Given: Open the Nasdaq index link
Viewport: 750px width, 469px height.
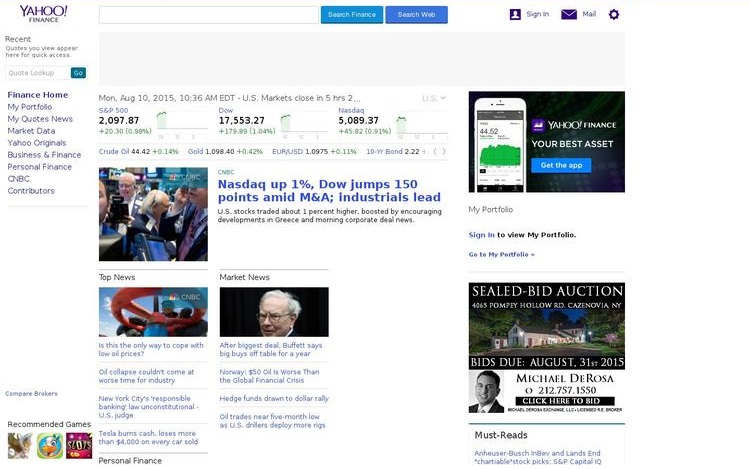Looking at the screenshot, I should [x=351, y=110].
